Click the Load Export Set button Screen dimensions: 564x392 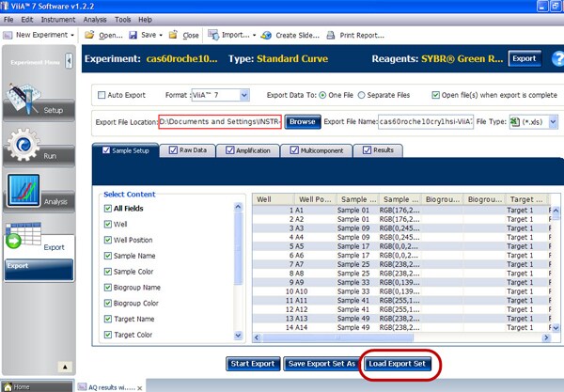pyautogui.click(x=397, y=364)
